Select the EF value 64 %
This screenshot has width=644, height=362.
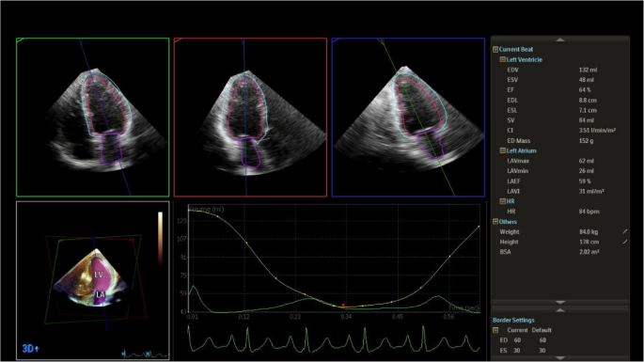click(x=585, y=89)
